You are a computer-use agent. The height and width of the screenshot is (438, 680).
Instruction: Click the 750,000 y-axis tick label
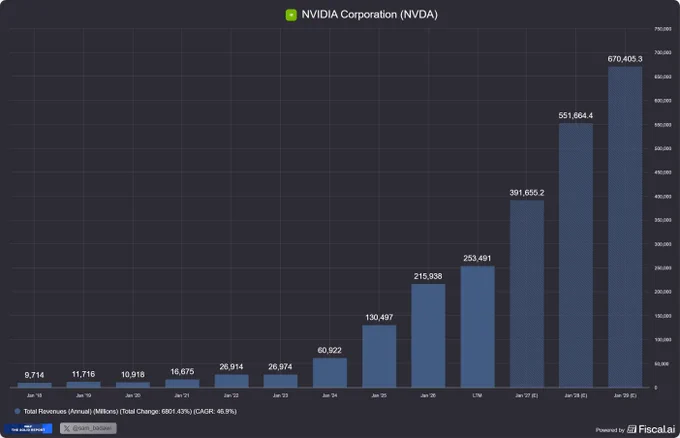(663, 29)
